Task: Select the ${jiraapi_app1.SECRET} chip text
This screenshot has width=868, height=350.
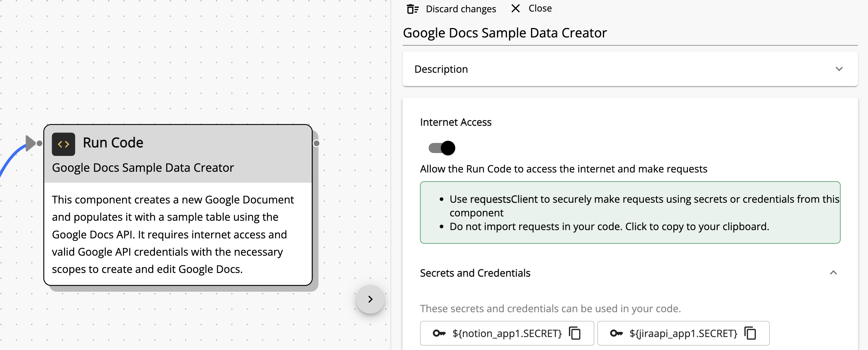Action: [x=683, y=333]
